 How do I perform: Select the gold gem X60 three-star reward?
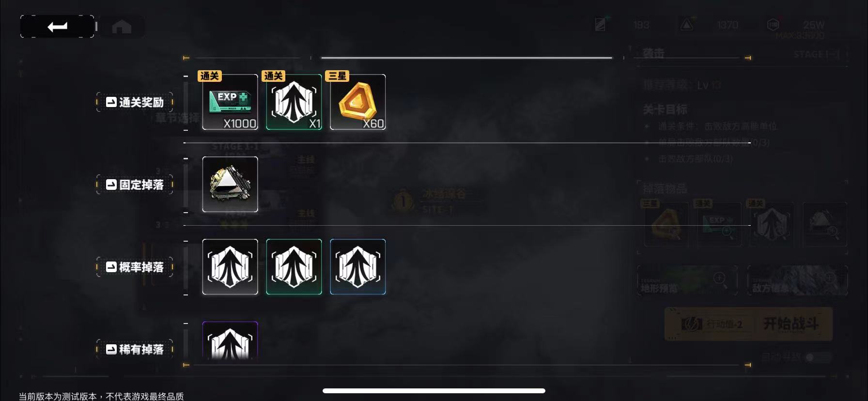click(x=358, y=102)
